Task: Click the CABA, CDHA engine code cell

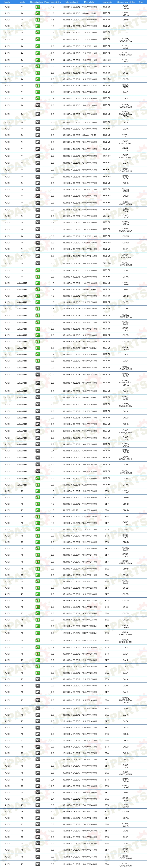Action: pyautogui.click(x=126, y=13)
